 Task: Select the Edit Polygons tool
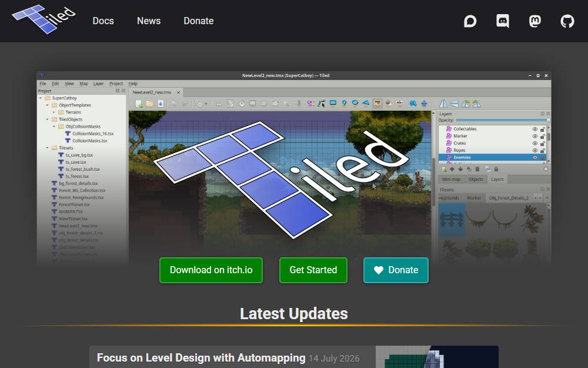(x=322, y=104)
